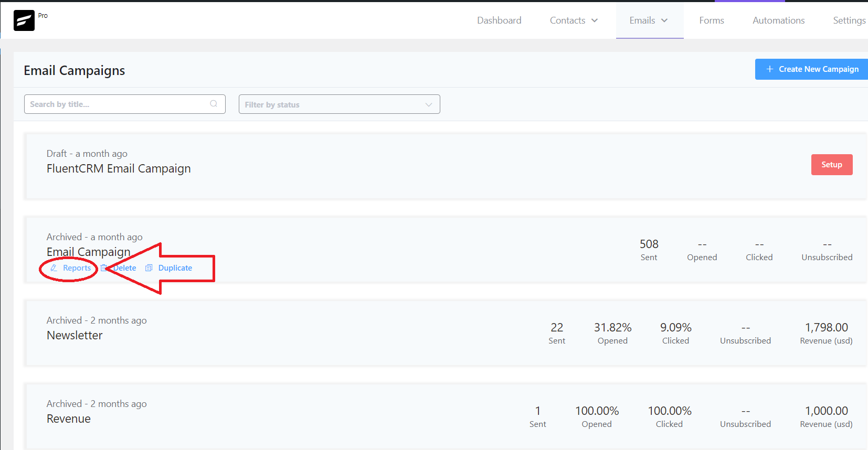Click the 31.82% Opened statistic
The height and width of the screenshot is (450, 868).
612,334
